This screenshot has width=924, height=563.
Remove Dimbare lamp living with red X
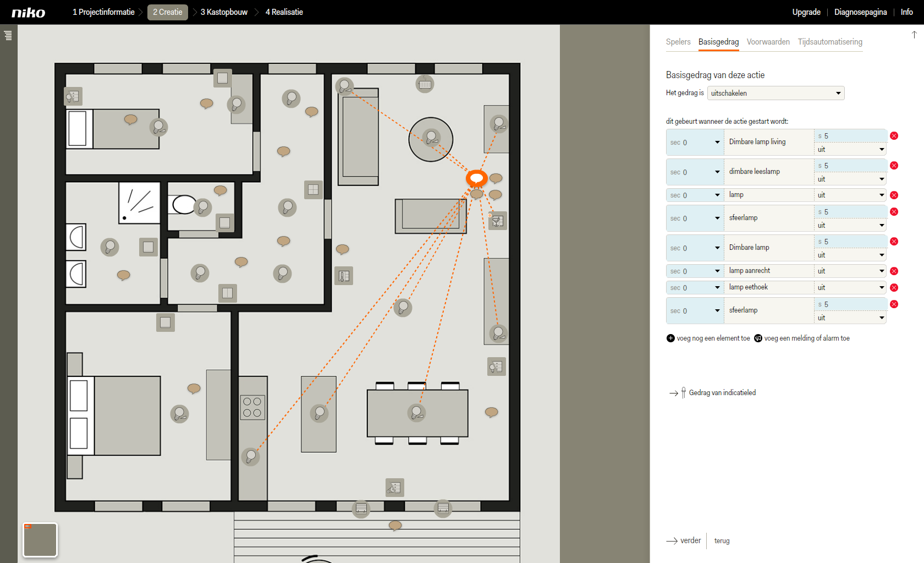coord(894,136)
